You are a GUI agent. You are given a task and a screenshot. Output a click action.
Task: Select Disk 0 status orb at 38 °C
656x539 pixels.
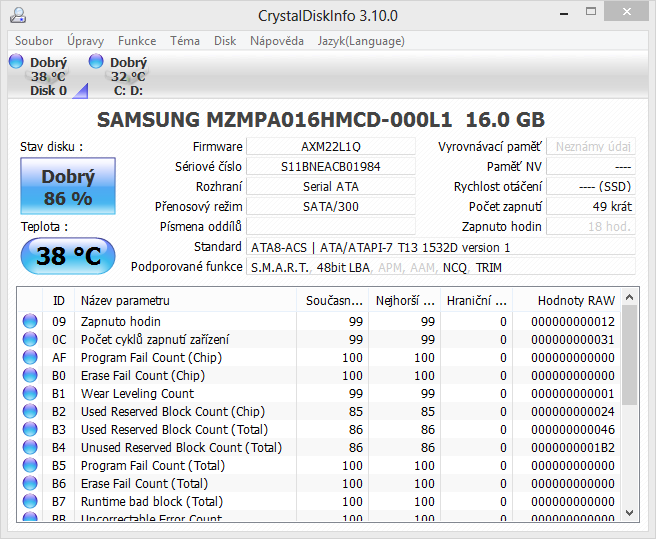[x=16, y=62]
